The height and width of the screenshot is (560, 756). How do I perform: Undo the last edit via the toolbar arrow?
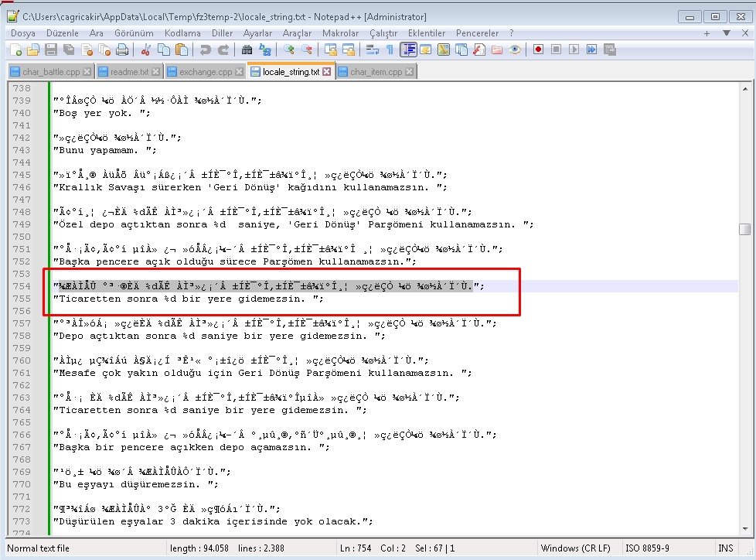[205, 50]
